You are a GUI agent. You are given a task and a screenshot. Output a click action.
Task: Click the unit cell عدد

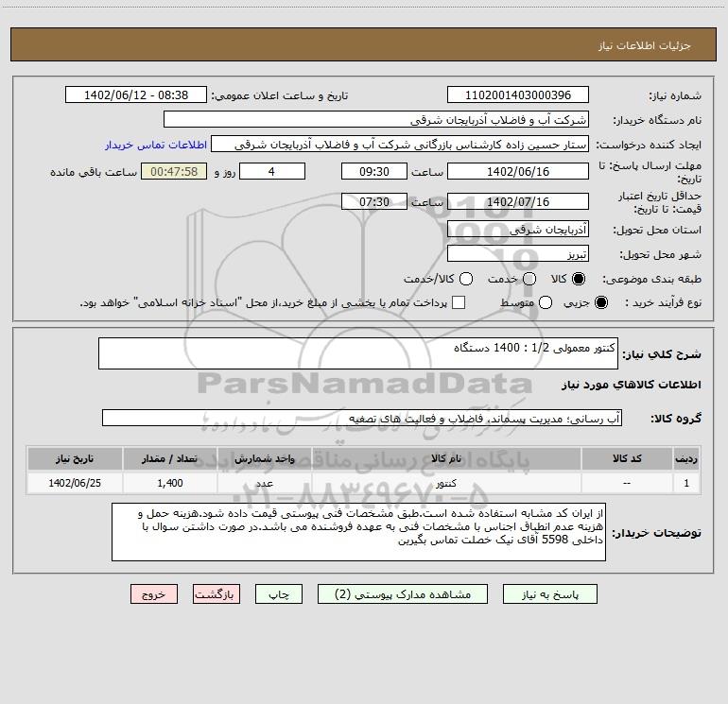(x=264, y=483)
